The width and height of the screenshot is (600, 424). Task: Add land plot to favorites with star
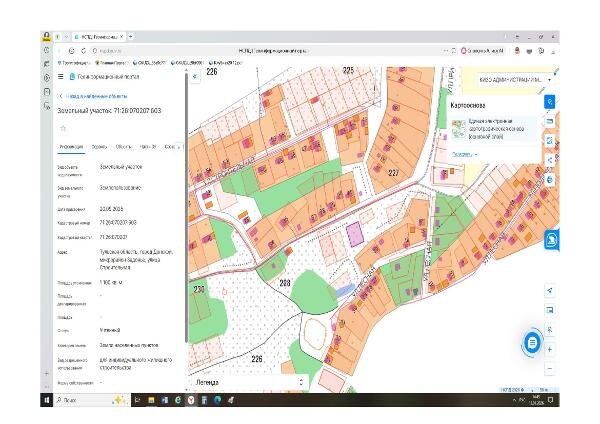[x=63, y=129]
